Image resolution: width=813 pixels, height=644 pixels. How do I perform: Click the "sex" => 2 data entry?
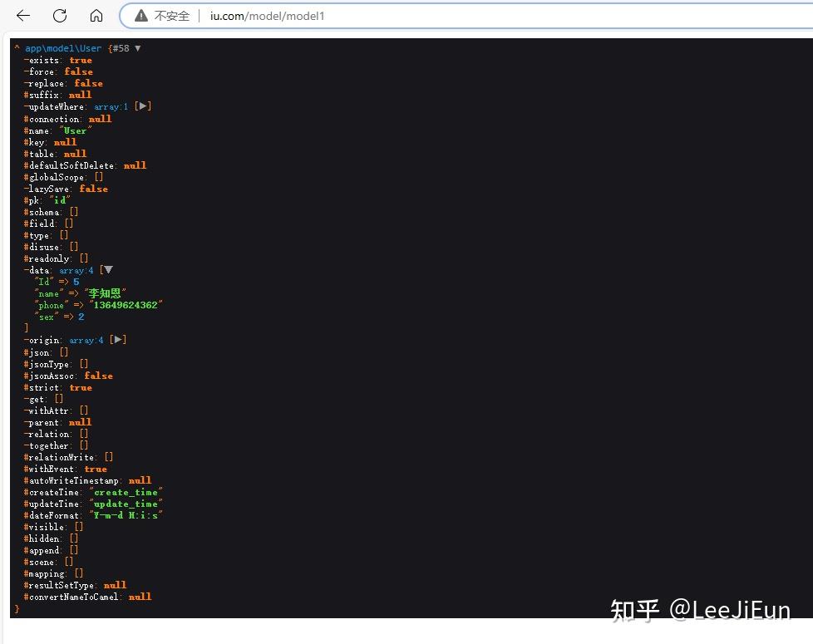pyautogui.click(x=60, y=317)
